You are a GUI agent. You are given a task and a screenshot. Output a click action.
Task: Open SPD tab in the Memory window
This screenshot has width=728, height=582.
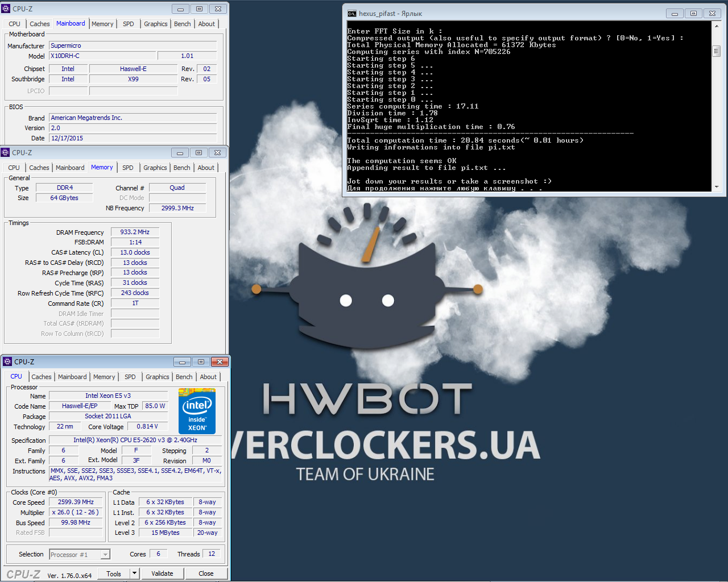[x=128, y=168]
